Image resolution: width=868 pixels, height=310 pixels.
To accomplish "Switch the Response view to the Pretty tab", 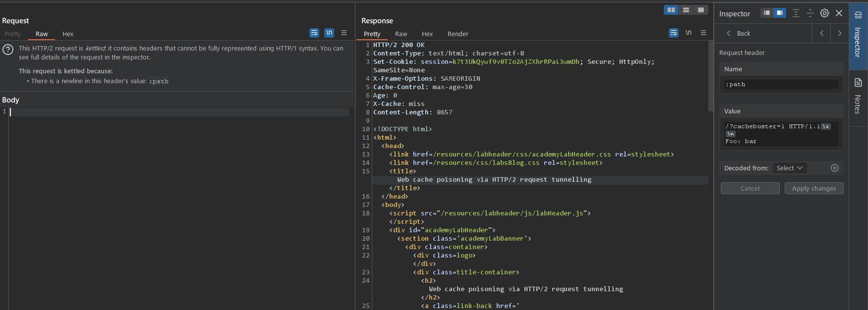I will point(372,34).
